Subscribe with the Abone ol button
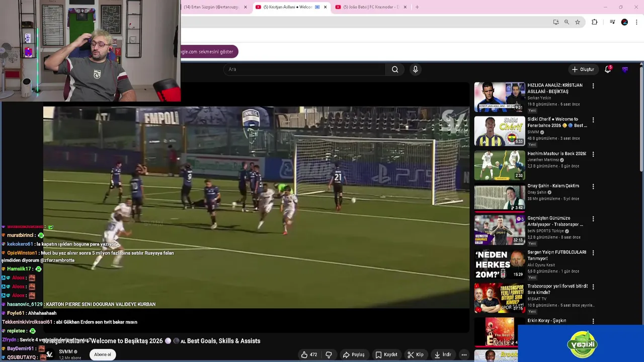Screen dimensions: 644x362 click(x=103, y=354)
